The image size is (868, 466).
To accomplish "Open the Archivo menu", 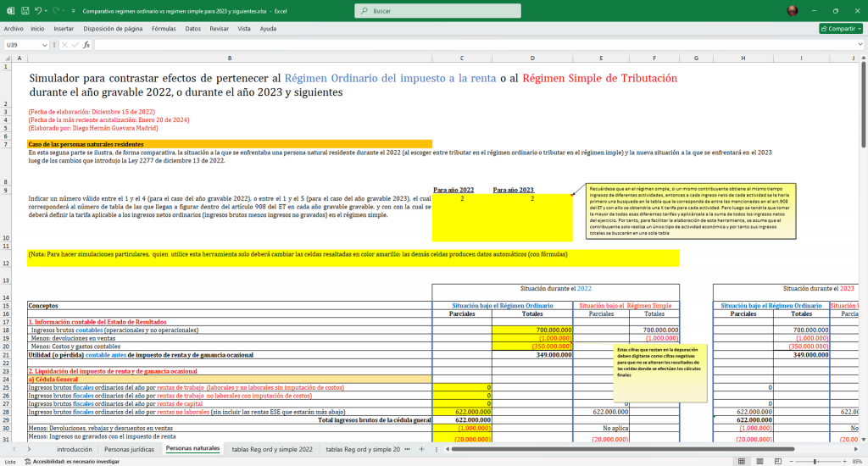I will [x=14, y=28].
